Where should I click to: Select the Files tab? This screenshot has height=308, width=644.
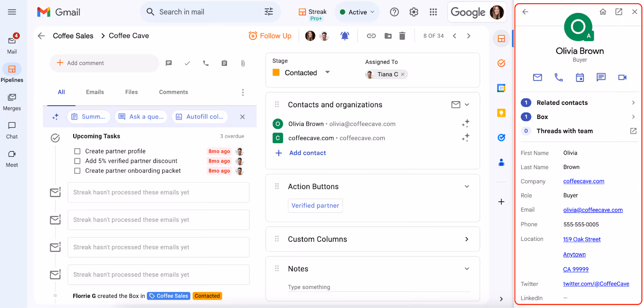point(132,92)
